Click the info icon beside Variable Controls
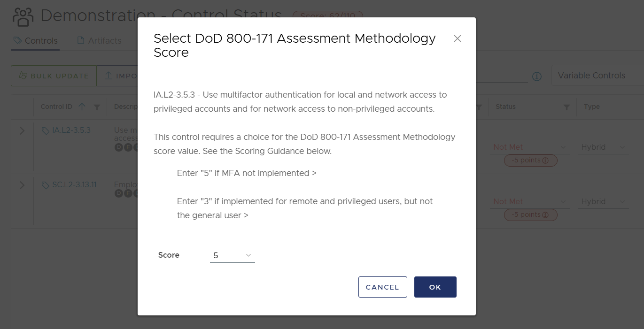The height and width of the screenshot is (329, 644). 537,76
